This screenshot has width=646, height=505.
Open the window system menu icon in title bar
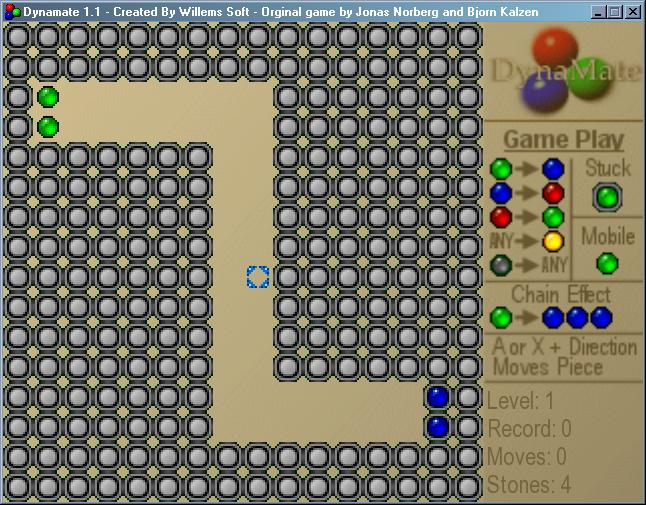coord(12,12)
